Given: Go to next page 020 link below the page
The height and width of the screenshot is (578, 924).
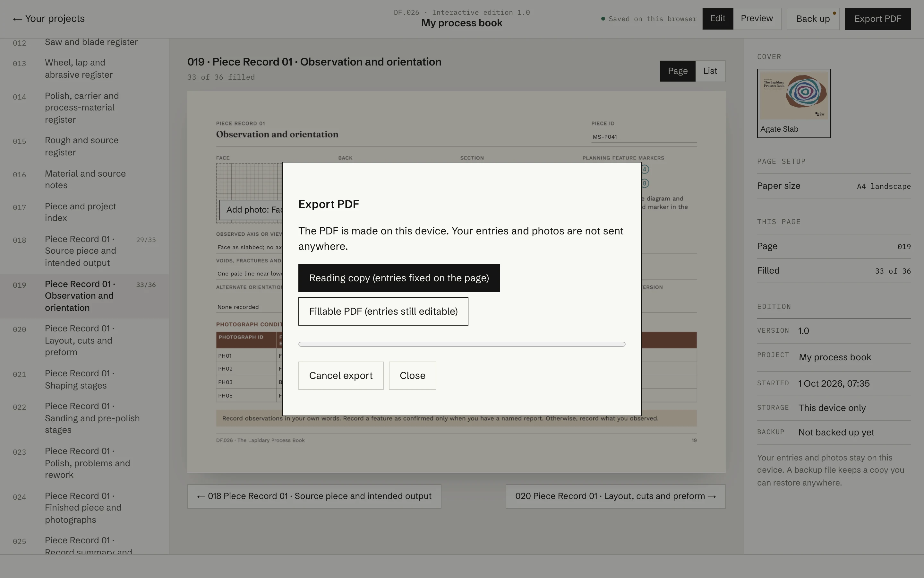Looking at the screenshot, I should [615, 496].
